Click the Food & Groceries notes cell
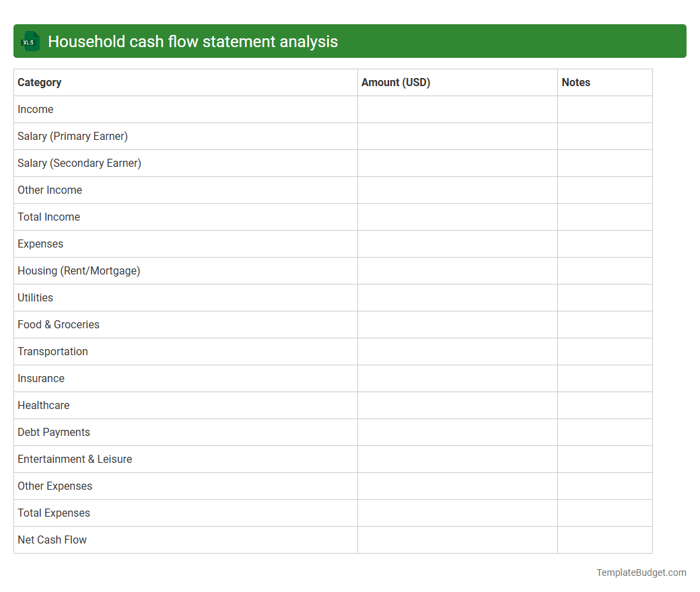 (604, 324)
